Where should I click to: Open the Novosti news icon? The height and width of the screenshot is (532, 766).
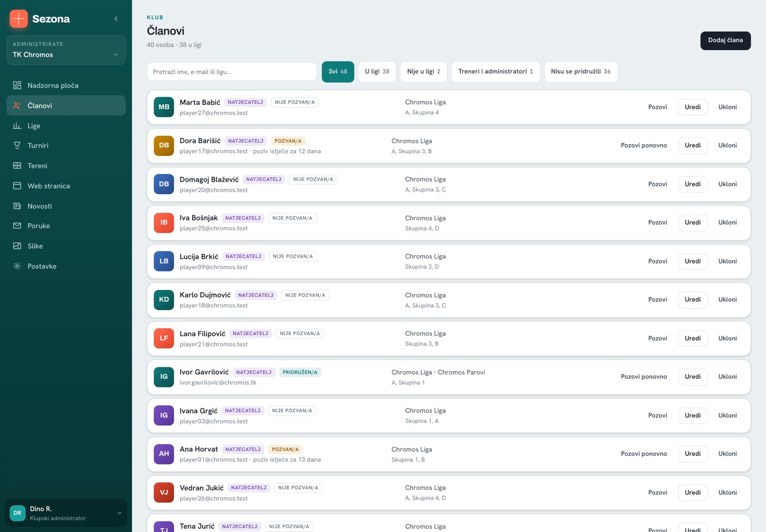click(17, 206)
